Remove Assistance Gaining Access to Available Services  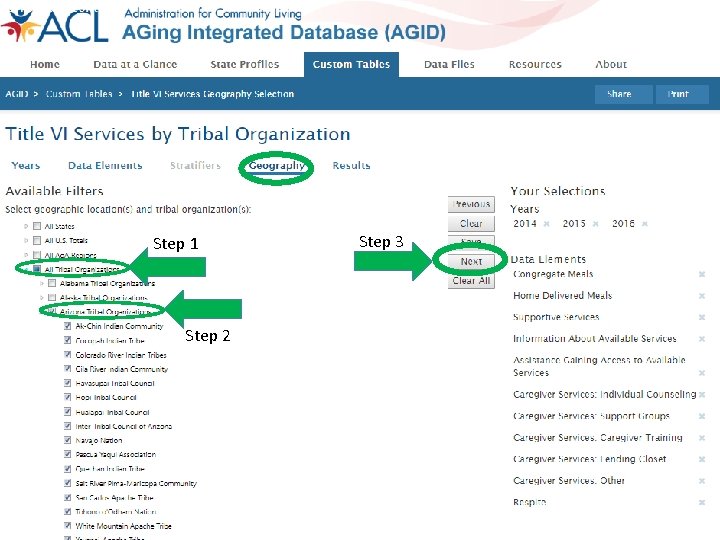pos(702,373)
